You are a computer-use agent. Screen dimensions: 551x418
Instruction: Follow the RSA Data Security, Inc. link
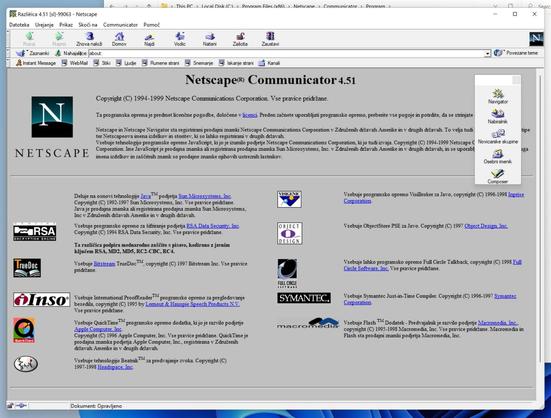pos(213,226)
